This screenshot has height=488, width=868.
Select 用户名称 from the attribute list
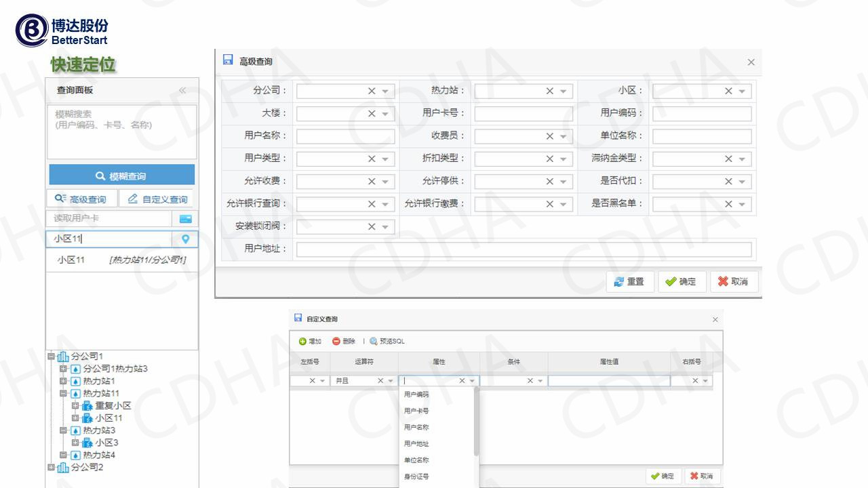coord(416,427)
